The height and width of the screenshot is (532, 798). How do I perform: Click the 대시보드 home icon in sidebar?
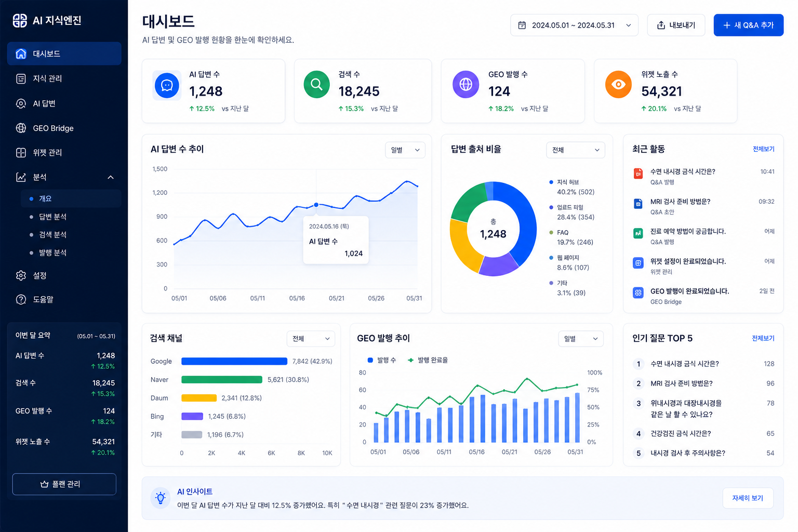pos(21,54)
